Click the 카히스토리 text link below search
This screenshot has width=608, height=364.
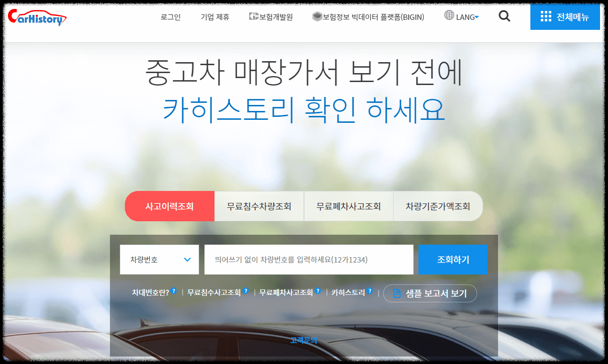pyautogui.click(x=348, y=292)
